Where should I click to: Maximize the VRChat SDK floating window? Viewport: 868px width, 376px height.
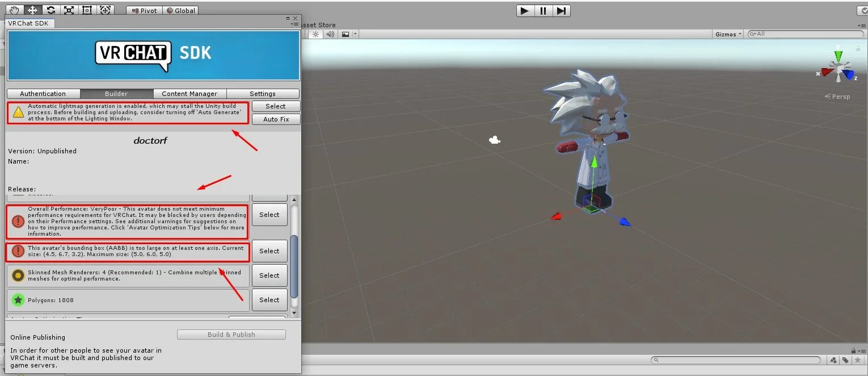tap(288, 18)
